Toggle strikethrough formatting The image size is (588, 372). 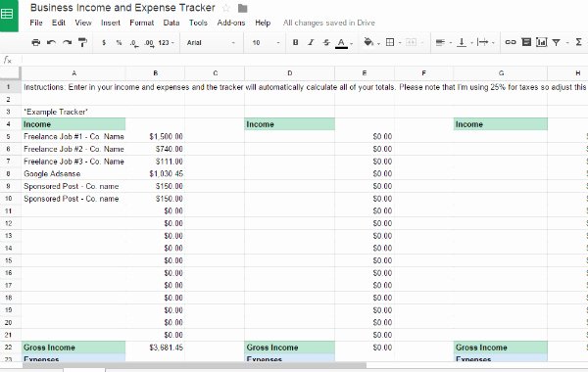(326, 42)
